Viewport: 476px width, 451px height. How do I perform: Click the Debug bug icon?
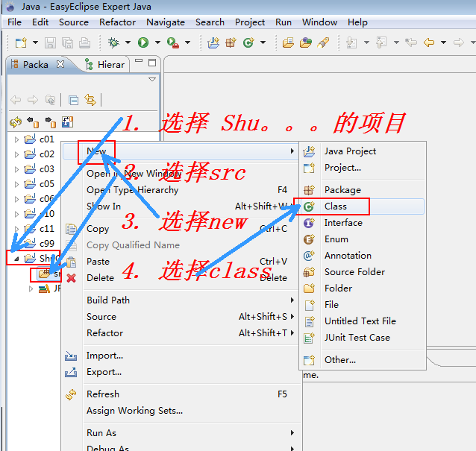[114, 42]
